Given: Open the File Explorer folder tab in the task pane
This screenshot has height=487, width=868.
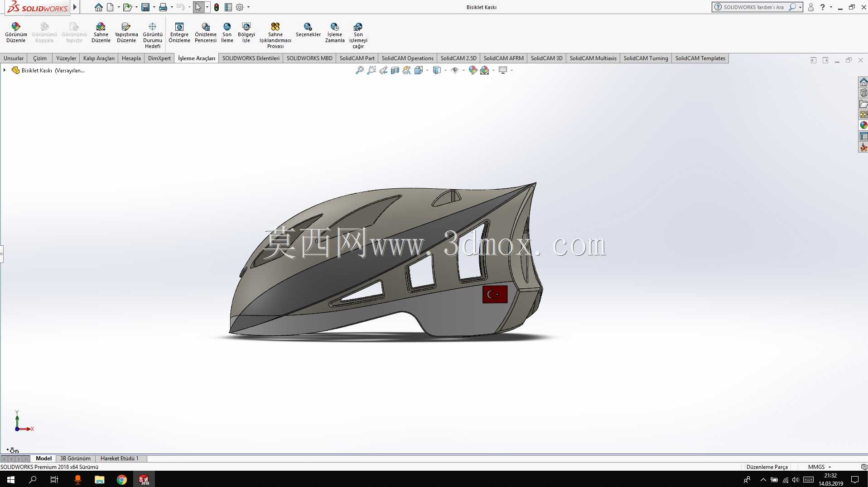Looking at the screenshot, I should click(x=863, y=104).
